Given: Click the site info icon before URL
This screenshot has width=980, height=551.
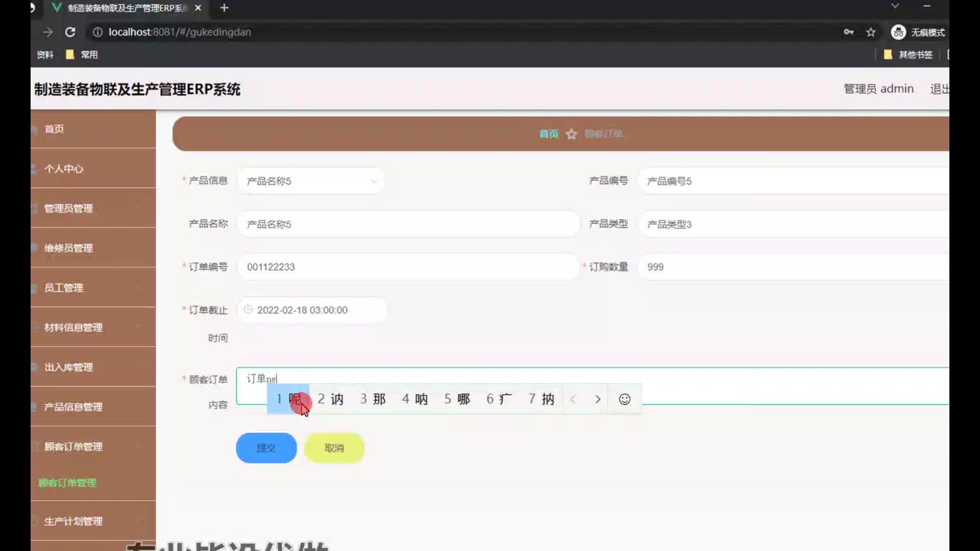Looking at the screenshot, I should coord(97,32).
